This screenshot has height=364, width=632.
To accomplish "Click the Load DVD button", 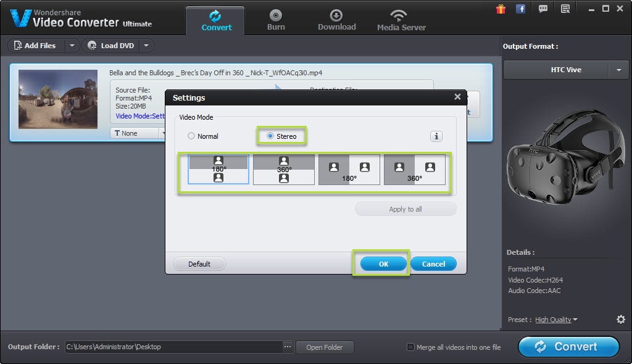I will point(111,46).
